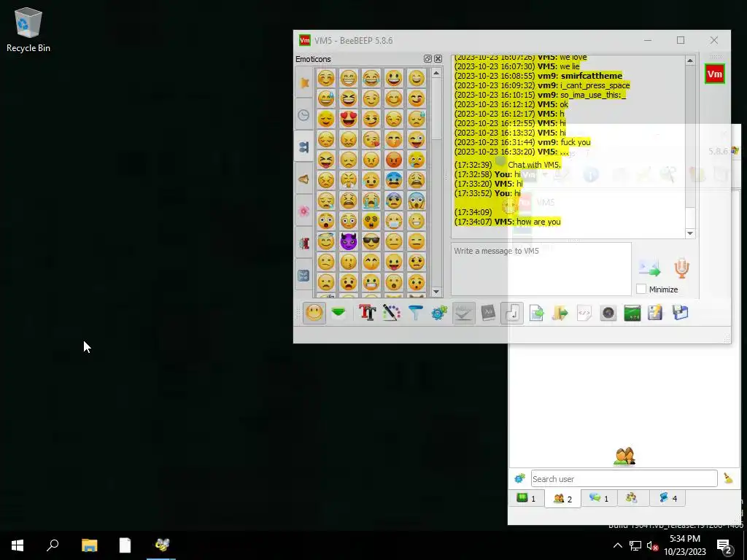Viewport: 747px width, 560px height.
Task: Switch to the bell objects emoticon tab
Action: (x=303, y=179)
